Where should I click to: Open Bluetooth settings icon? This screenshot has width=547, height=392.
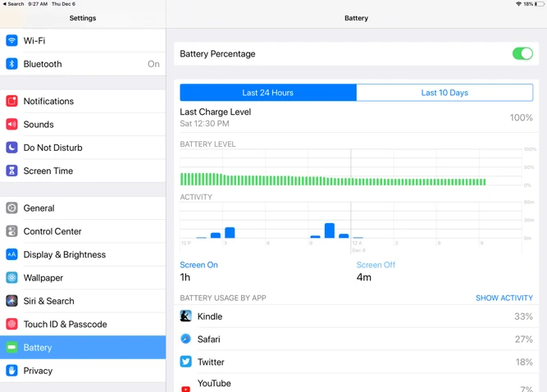(x=11, y=64)
